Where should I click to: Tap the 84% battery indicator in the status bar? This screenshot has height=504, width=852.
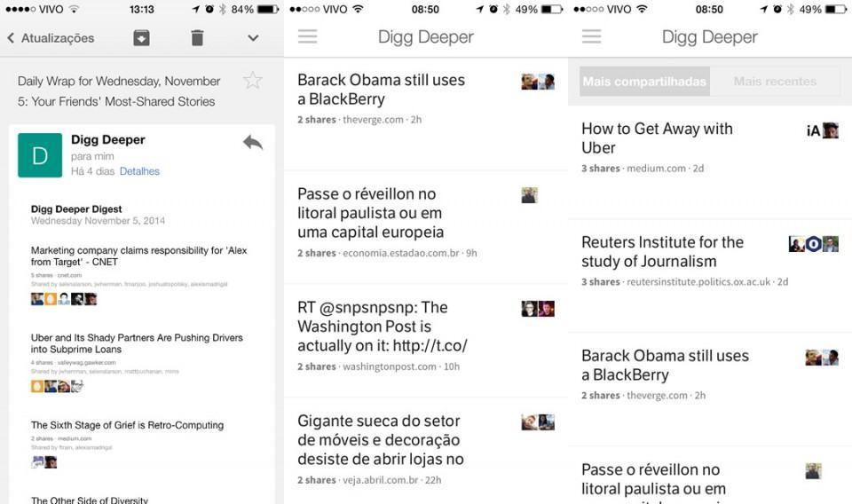click(x=255, y=9)
